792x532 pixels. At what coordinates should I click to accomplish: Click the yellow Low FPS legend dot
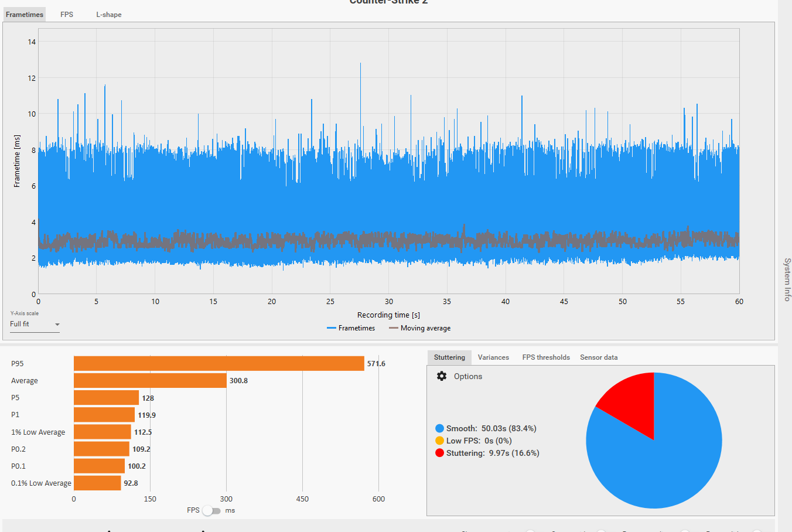tap(439, 441)
